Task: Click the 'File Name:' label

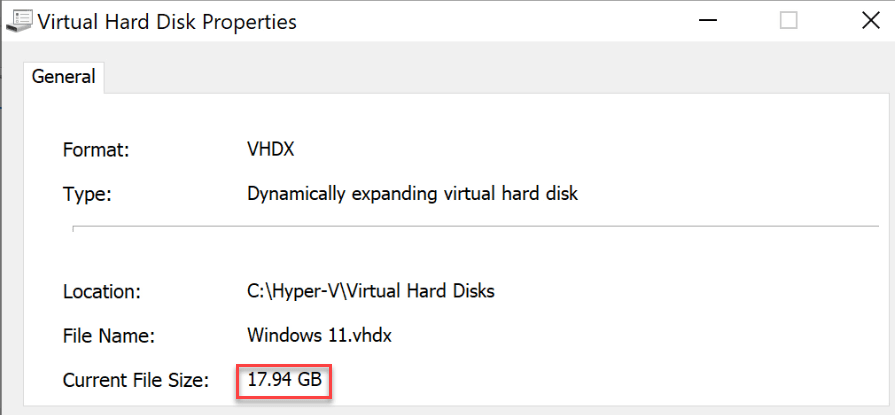Action: [x=106, y=336]
